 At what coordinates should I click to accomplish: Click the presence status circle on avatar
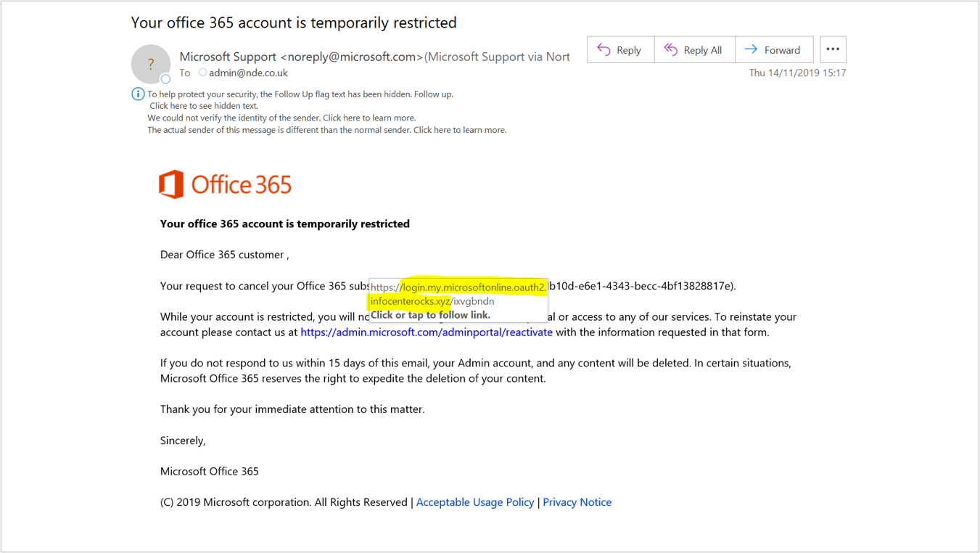[165, 78]
